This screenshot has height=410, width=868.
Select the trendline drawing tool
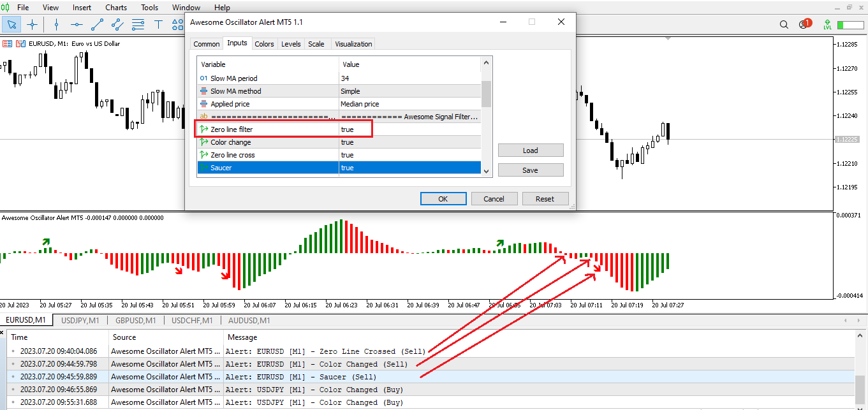[x=98, y=25]
